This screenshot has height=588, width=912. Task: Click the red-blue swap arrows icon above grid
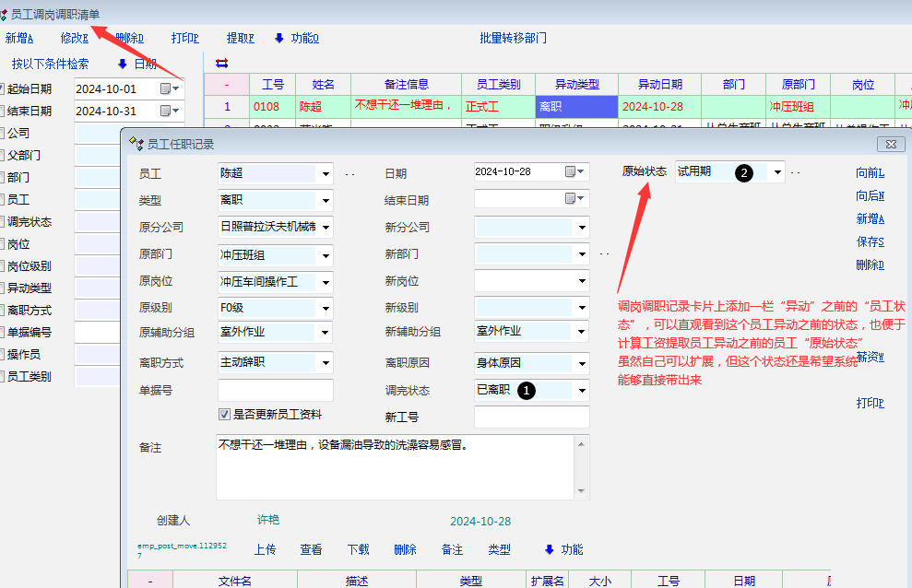click(x=220, y=64)
